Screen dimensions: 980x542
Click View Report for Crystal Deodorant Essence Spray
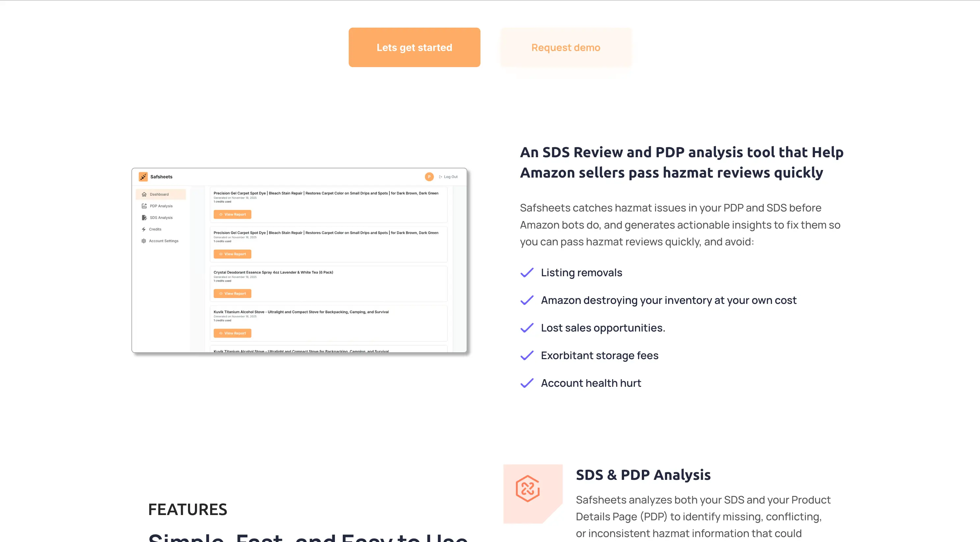(232, 293)
